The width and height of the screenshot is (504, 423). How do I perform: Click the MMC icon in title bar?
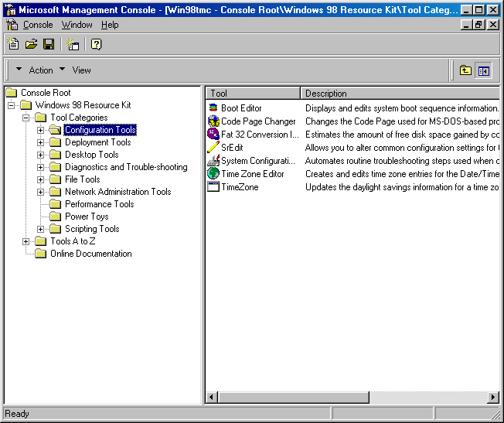click(x=11, y=10)
